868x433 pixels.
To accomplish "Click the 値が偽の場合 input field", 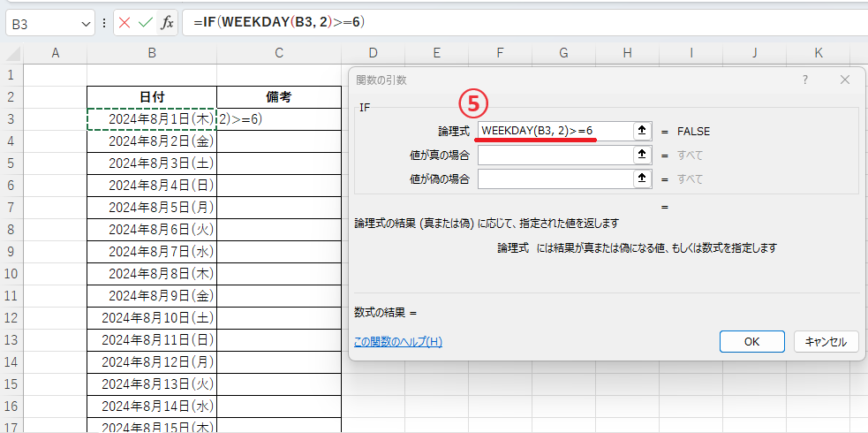I will (555, 179).
